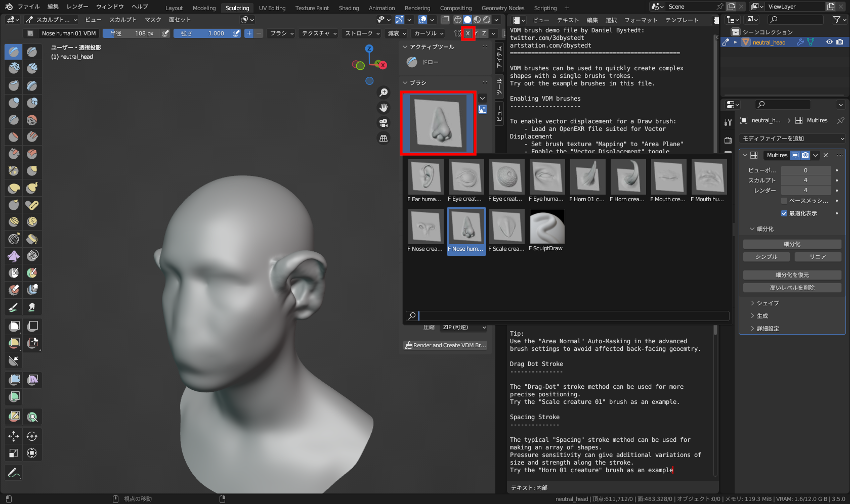Click the zoom view magnifier gizmo
850x504 pixels.
point(384,93)
